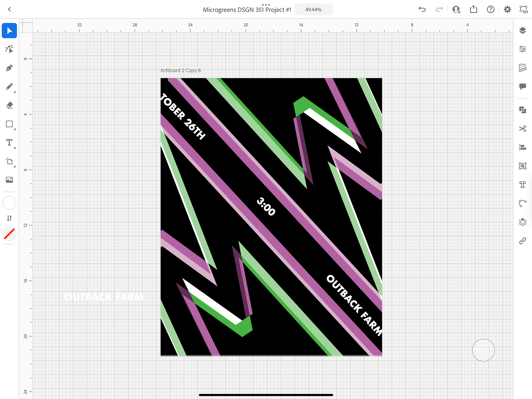Screen dimensions: 532x399
Task: Select the Selection arrow tool
Action: pos(9,31)
